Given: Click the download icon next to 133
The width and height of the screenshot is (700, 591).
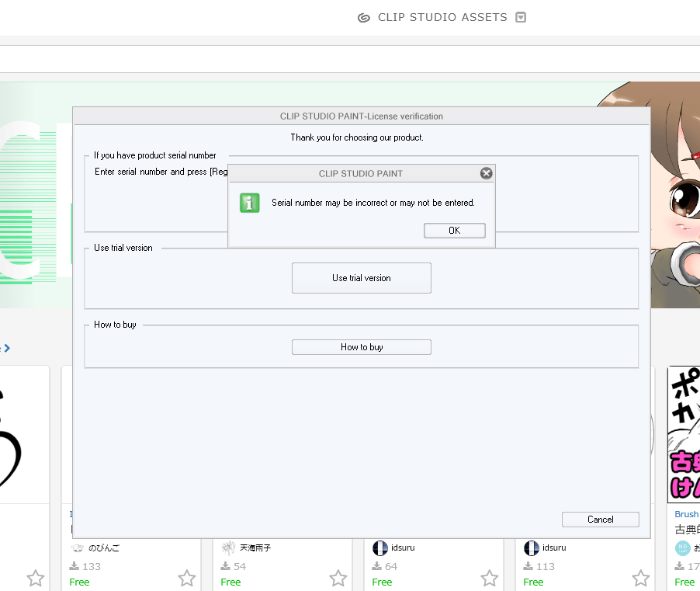Looking at the screenshot, I should tap(75, 566).
